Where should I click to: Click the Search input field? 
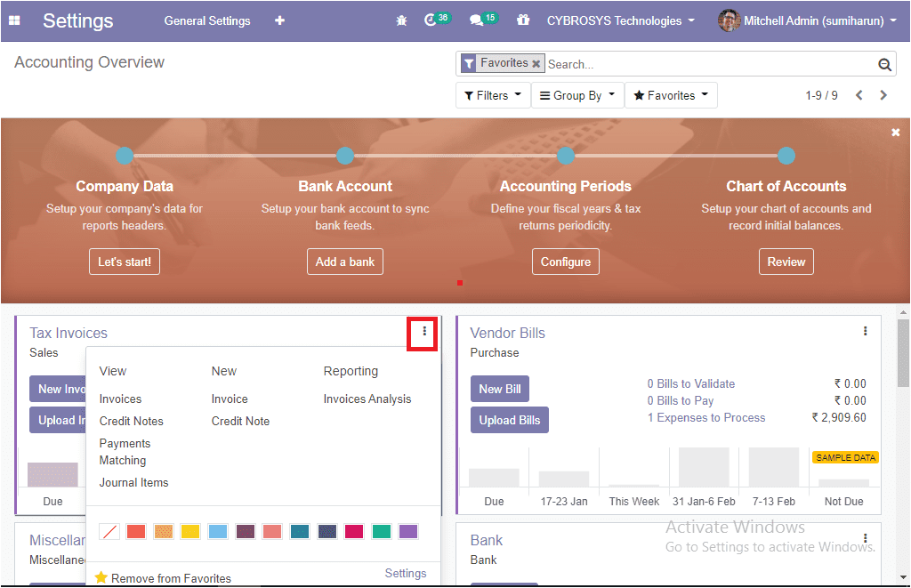click(x=710, y=65)
